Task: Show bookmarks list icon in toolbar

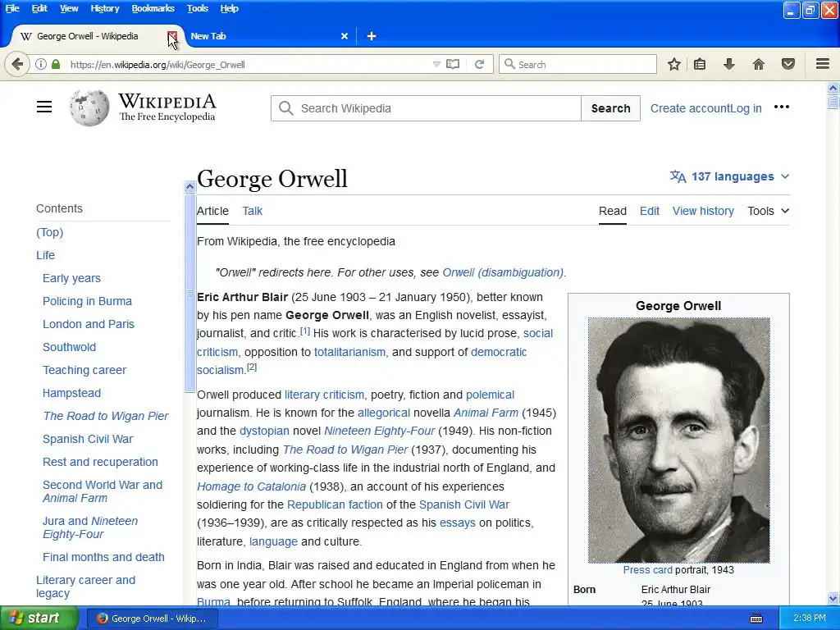Action: pos(700,64)
